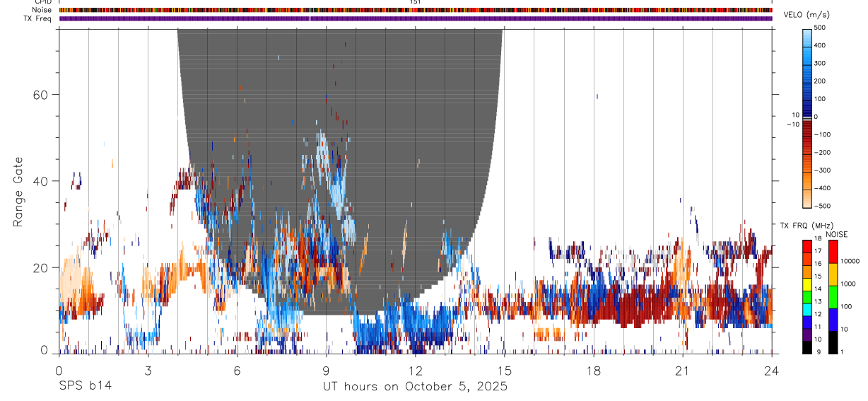The height and width of the screenshot is (401, 868).
Task: Click the "NOISE" legend title above color scale
Action: coord(836,234)
